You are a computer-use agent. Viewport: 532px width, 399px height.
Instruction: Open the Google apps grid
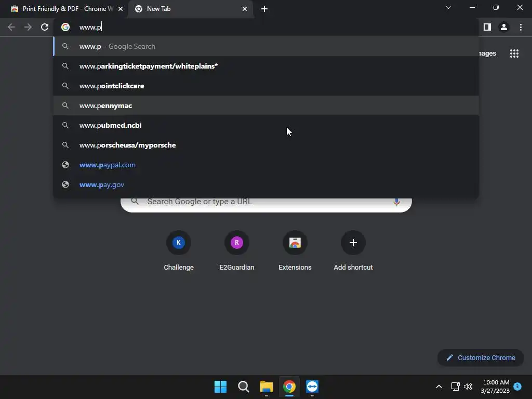click(x=514, y=54)
